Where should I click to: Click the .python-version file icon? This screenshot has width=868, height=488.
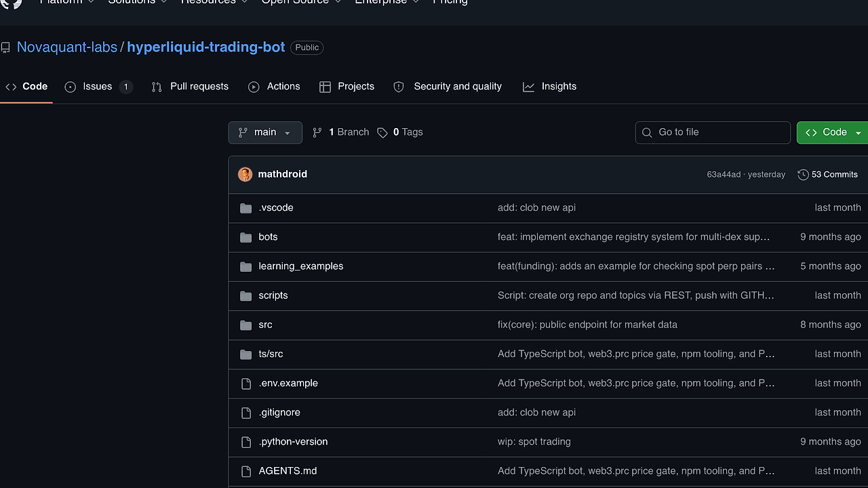click(x=246, y=442)
